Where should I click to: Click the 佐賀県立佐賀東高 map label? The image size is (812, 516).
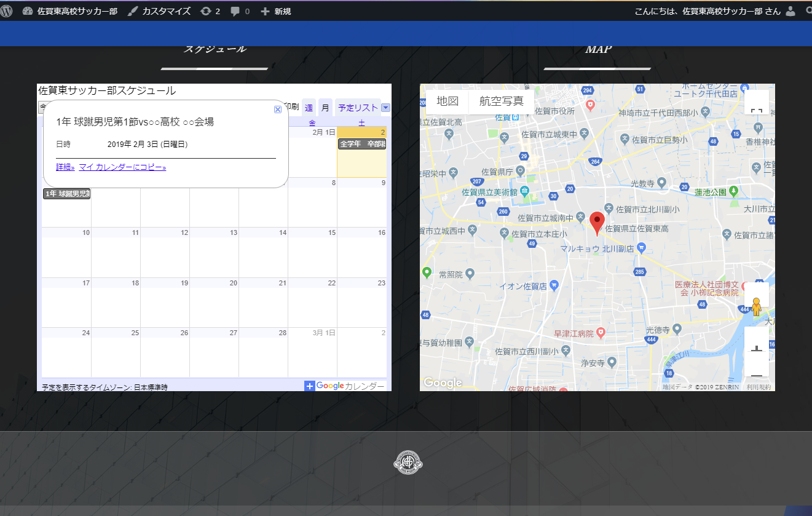pos(637,228)
